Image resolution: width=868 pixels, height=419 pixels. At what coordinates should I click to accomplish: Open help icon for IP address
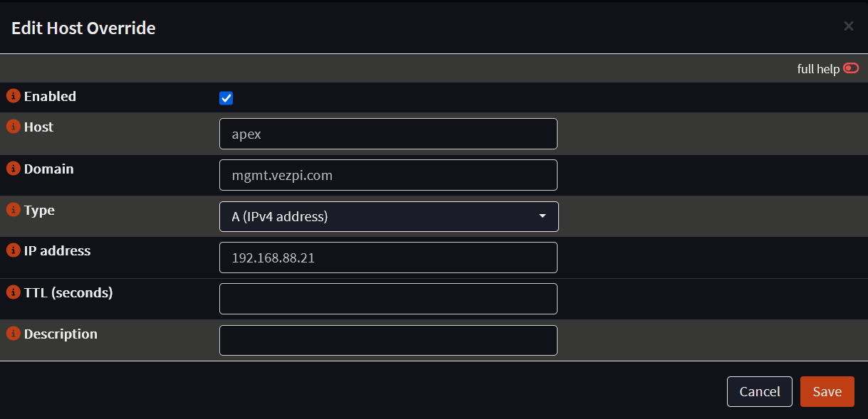click(13, 250)
